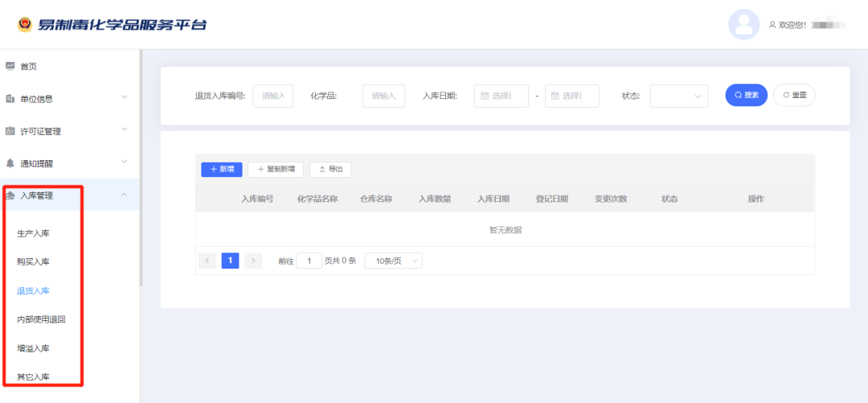The image size is (868, 403).
Task: Click the user avatar icon
Action: (x=743, y=24)
